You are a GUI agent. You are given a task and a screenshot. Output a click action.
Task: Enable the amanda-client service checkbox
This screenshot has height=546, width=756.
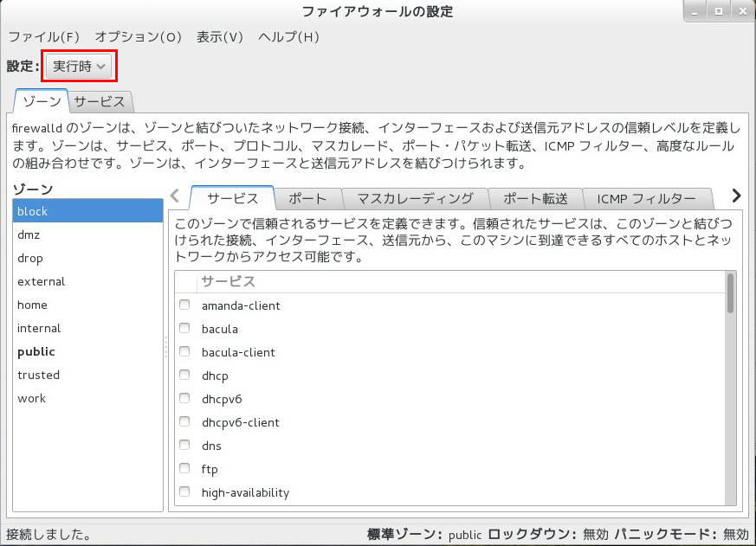(x=184, y=305)
